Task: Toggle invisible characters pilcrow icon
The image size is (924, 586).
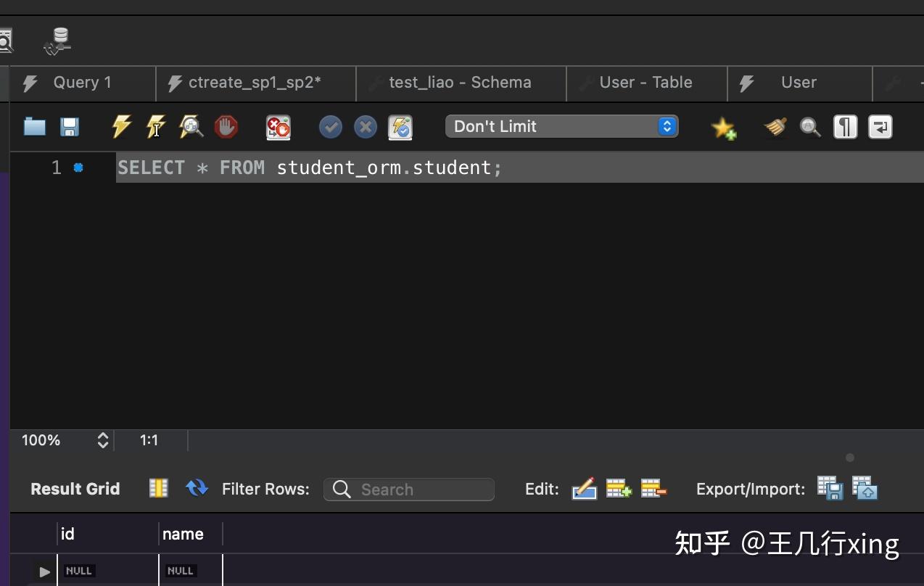Action: 846,127
